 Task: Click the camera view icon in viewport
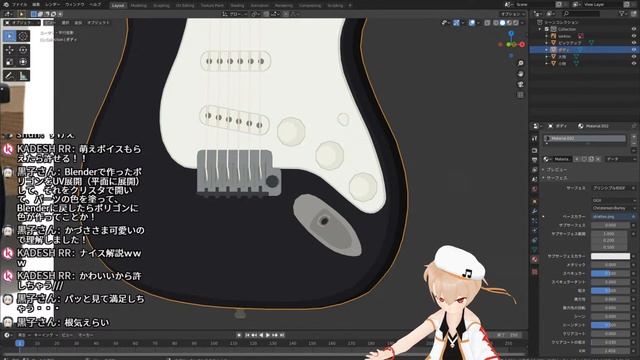(520, 84)
